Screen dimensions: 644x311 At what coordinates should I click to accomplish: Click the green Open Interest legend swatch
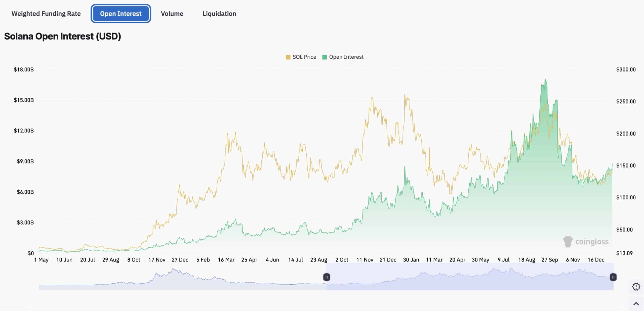point(325,57)
